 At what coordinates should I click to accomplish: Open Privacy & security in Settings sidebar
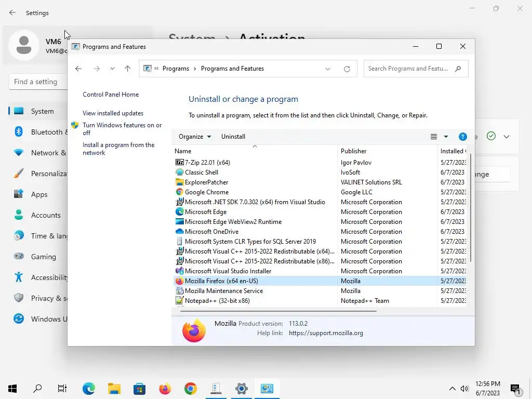[38, 298]
